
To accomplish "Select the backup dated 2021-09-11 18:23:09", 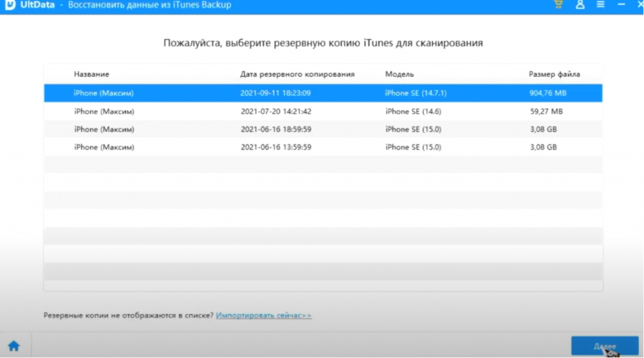I will point(323,93).
